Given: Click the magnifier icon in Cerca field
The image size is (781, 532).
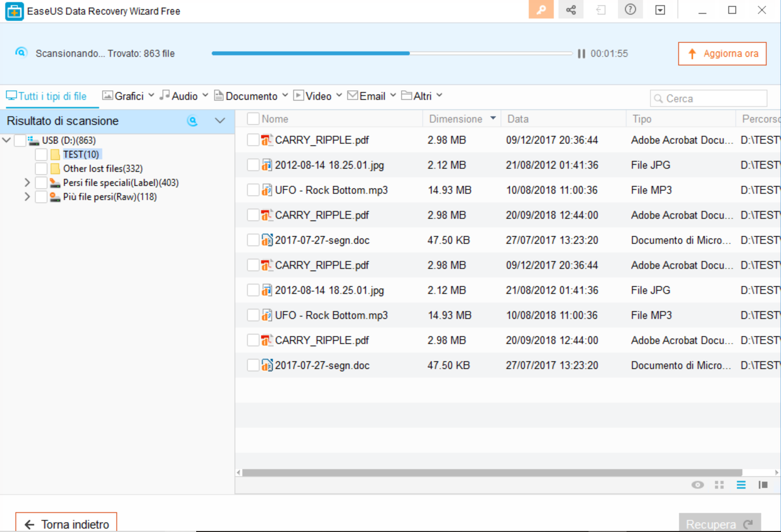Looking at the screenshot, I should 658,99.
